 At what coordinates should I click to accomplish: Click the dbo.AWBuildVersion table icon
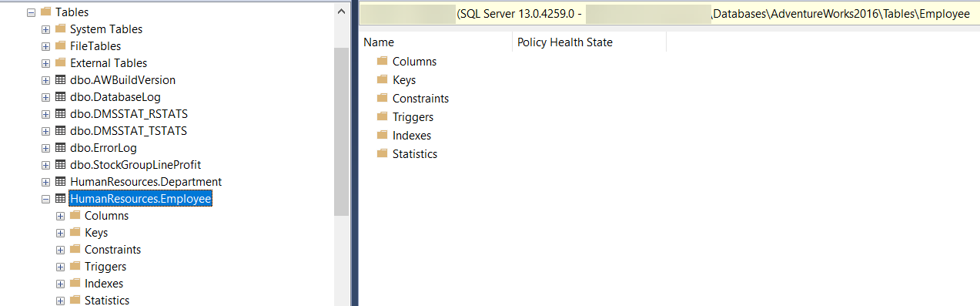click(60, 80)
